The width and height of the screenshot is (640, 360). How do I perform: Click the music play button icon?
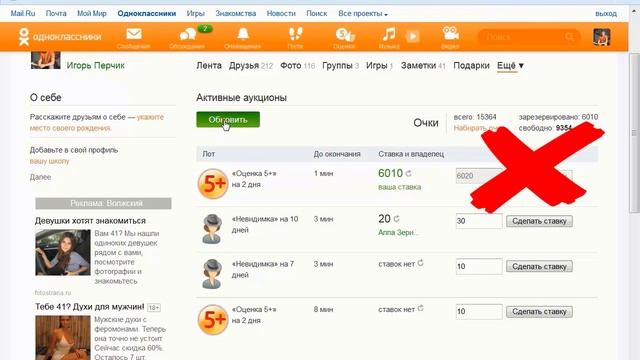coord(413,36)
